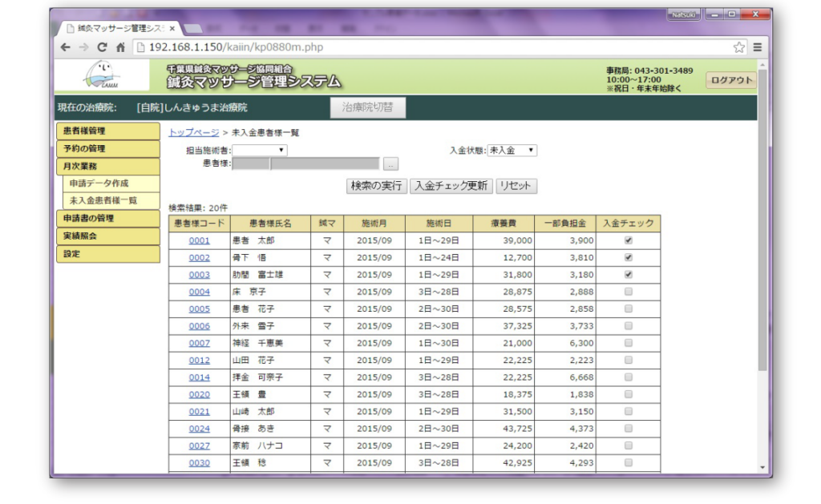Click the 療養費 column header

(504, 224)
